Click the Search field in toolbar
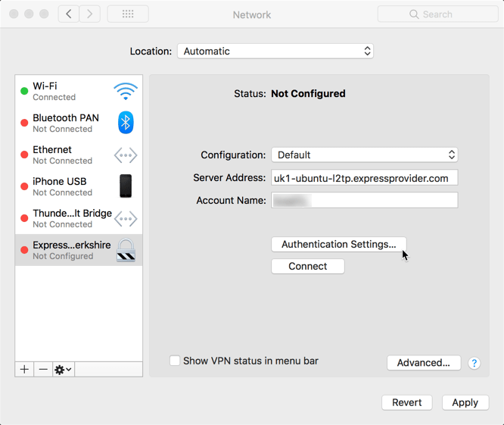 coord(438,14)
